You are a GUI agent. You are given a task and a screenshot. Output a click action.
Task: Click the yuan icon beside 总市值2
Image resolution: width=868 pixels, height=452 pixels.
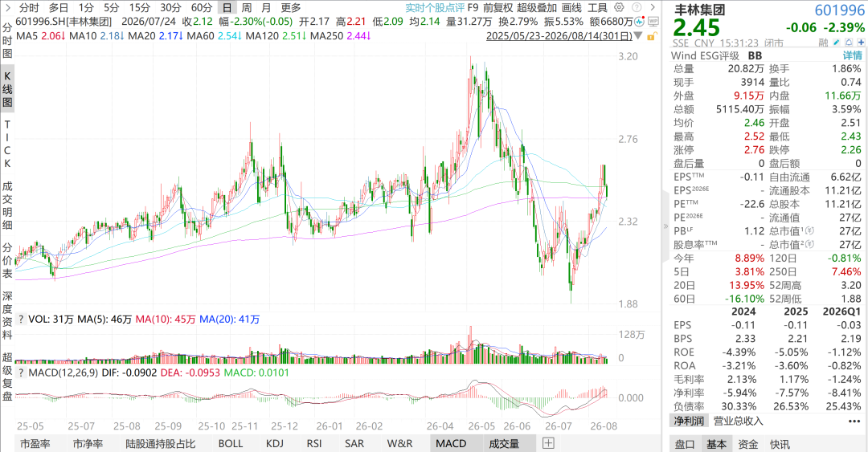(x=810, y=245)
